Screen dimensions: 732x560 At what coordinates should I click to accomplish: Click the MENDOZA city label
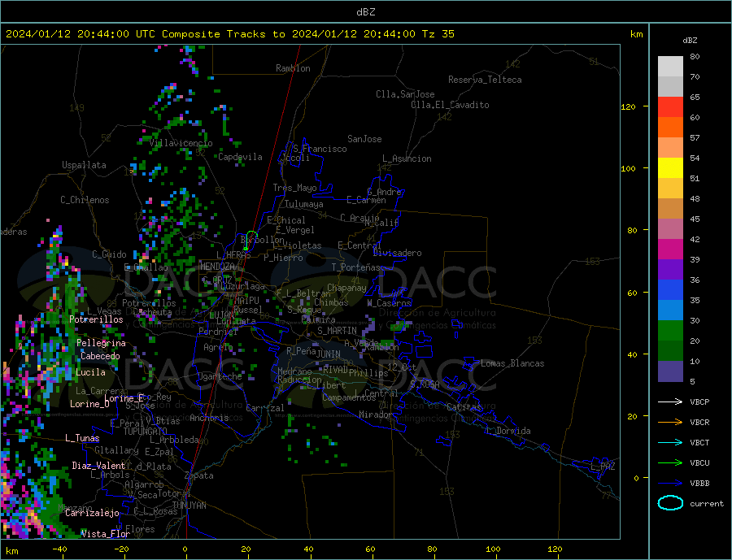click(217, 267)
